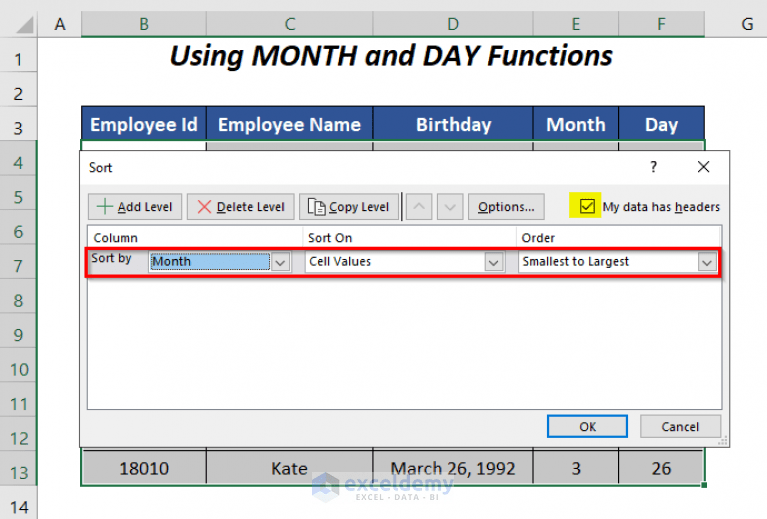Select column B header
Image resolution: width=767 pixels, height=519 pixels.
pyautogui.click(x=144, y=24)
